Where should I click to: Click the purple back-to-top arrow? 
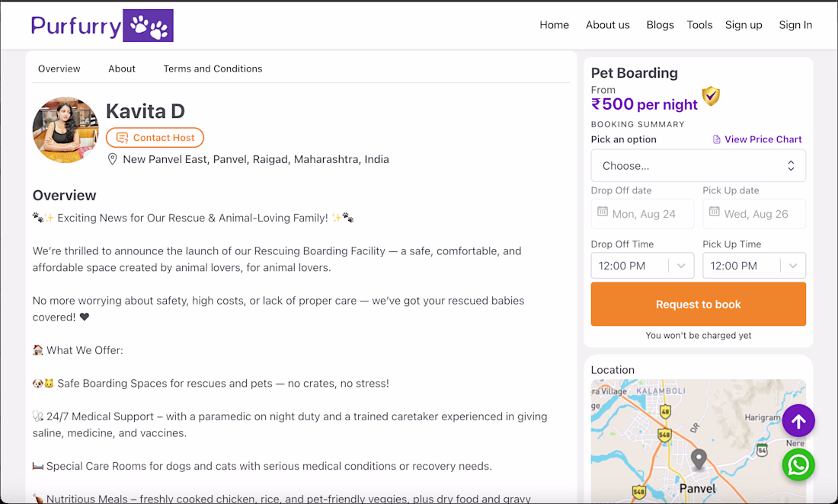coord(798,421)
